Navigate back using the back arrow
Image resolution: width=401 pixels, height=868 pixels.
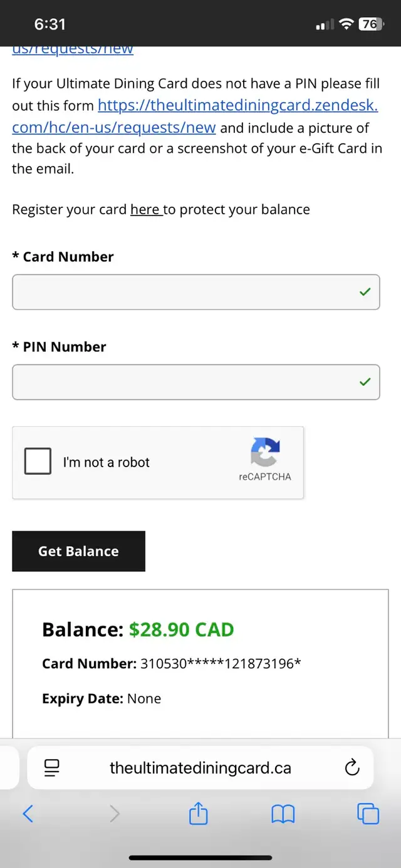pos(28,814)
